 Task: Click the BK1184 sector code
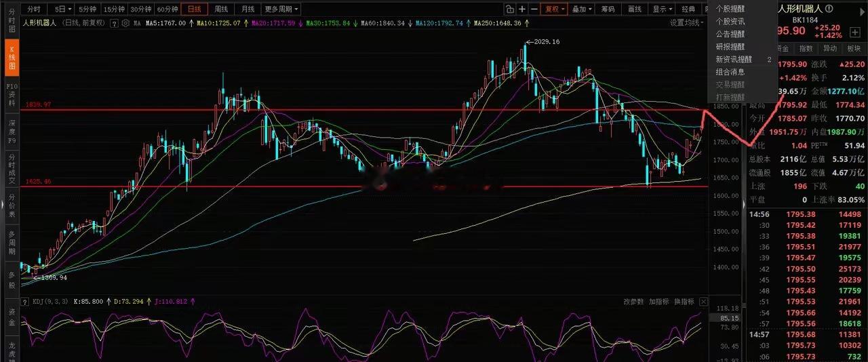point(806,22)
